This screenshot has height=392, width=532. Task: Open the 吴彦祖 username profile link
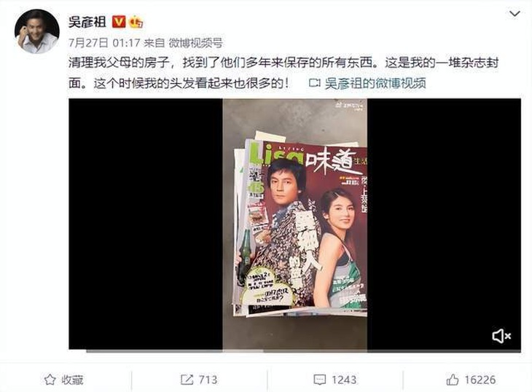pos(87,22)
